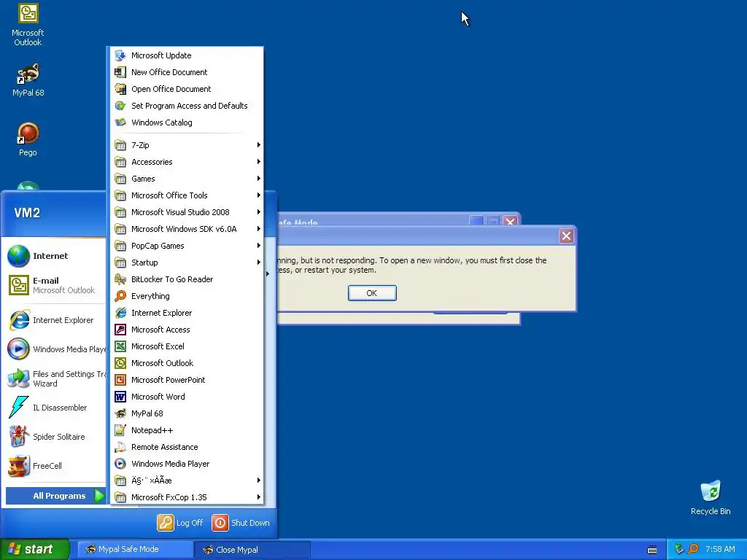Screen dimensions: 747x560
Task: Click Internet Explorer in Start menu left pane
Action: pyautogui.click(x=55, y=320)
